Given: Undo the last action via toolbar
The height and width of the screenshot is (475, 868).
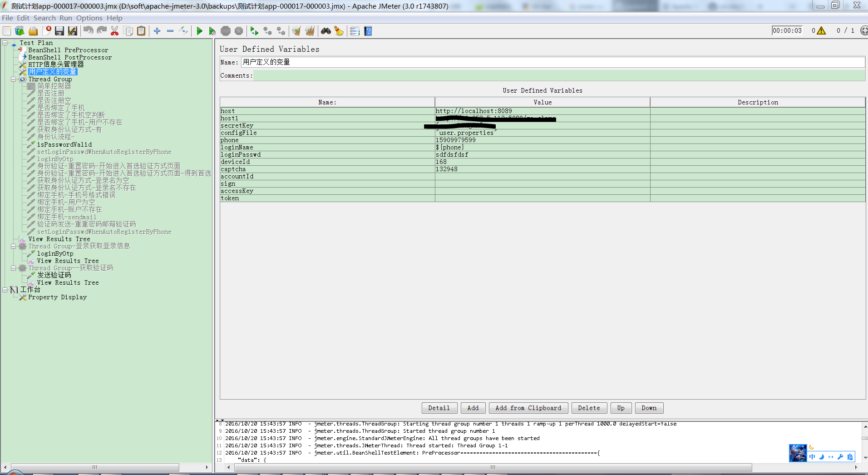Looking at the screenshot, I should [x=88, y=31].
